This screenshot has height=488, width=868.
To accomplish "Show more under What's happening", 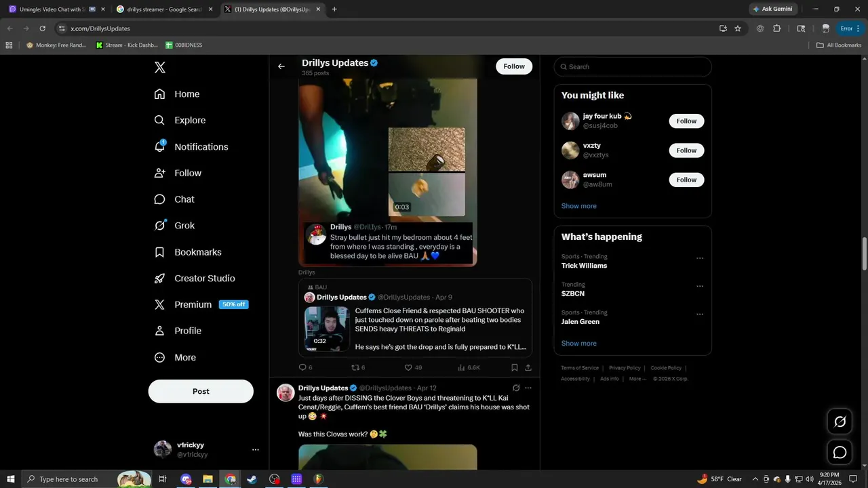I will (x=579, y=344).
